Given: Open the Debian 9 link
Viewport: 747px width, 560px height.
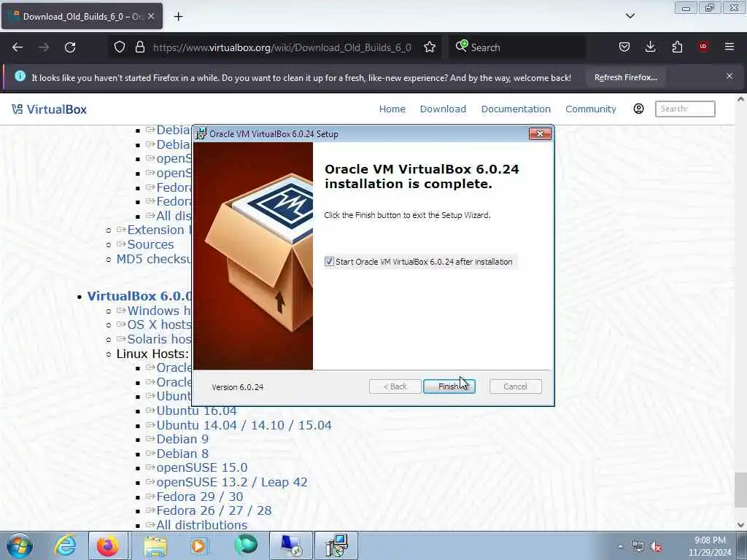Looking at the screenshot, I should pos(182,439).
